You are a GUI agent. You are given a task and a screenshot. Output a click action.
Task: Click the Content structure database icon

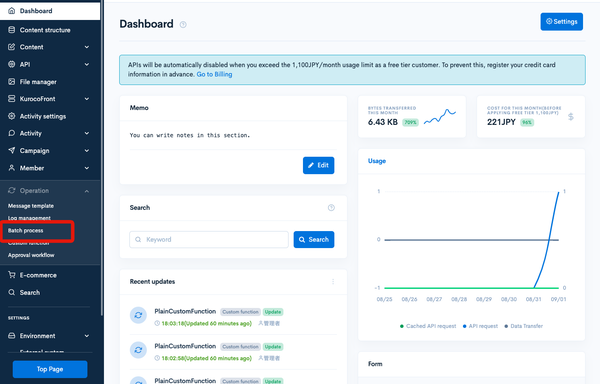[x=12, y=30]
